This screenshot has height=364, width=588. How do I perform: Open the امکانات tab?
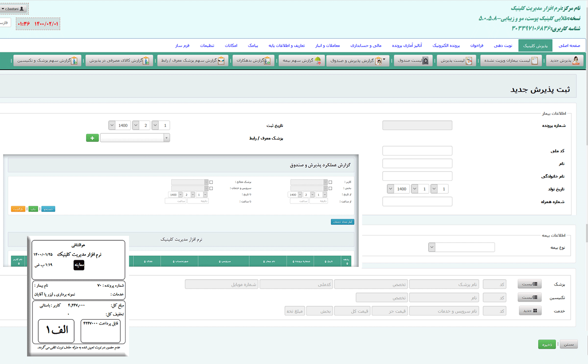pos(231,45)
